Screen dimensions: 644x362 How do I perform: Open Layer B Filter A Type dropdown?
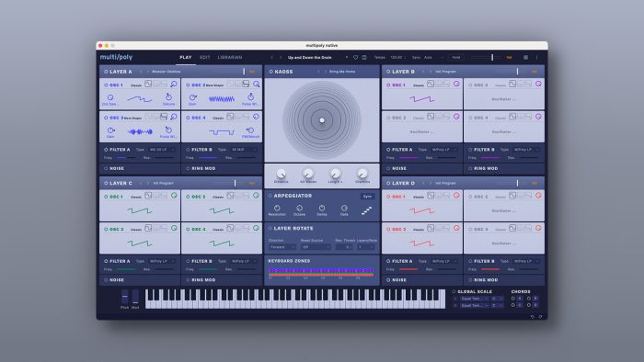click(444, 150)
